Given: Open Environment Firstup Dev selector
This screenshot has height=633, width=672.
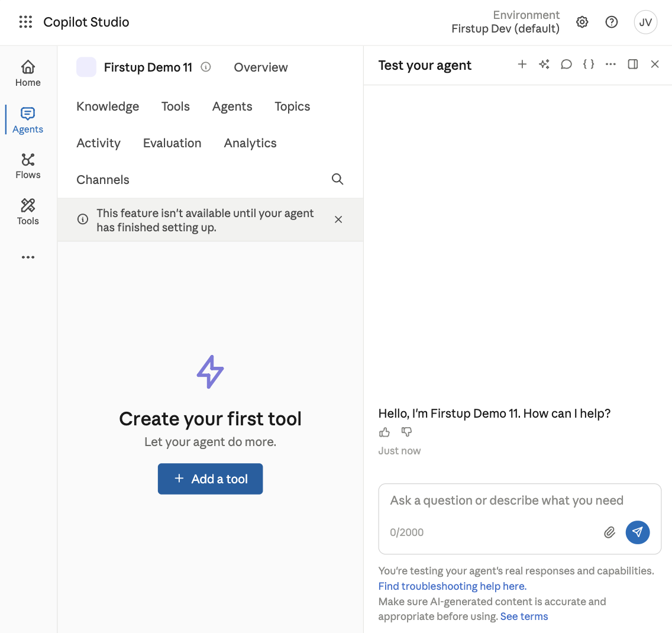Looking at the screenshot, I should [x=505, y=22].
